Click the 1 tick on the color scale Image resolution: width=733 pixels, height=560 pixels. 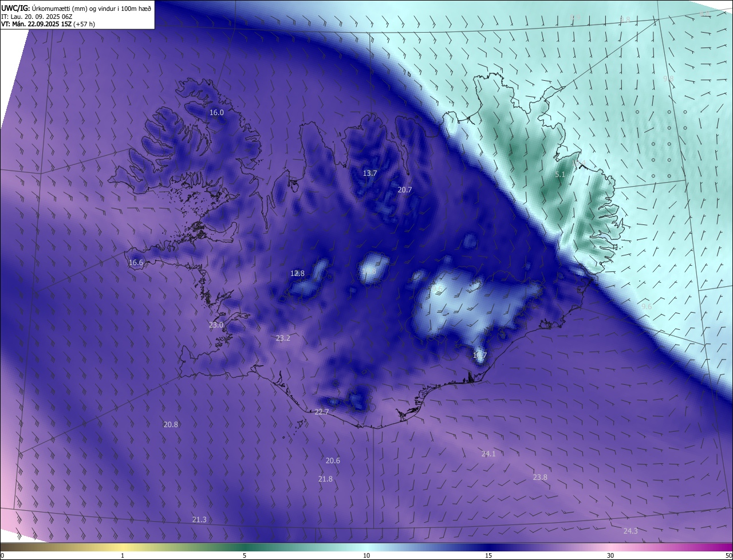coord(123,556)
